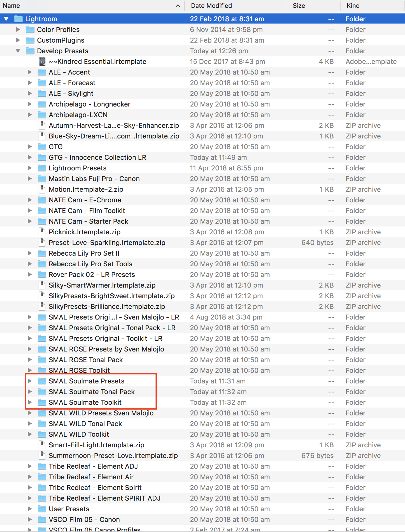Sort by the Name column header
This screenshot has height=532, width=405.
[92, 6]
